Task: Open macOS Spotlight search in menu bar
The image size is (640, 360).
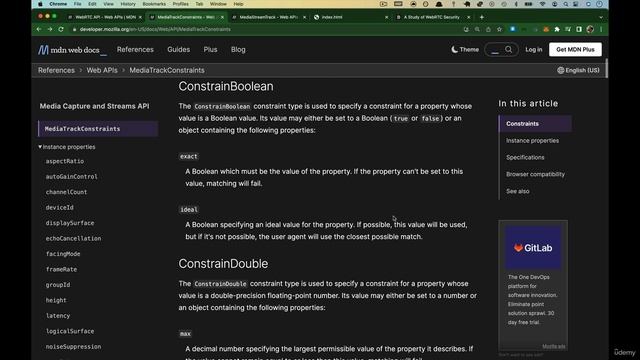Action: (566, 4)
